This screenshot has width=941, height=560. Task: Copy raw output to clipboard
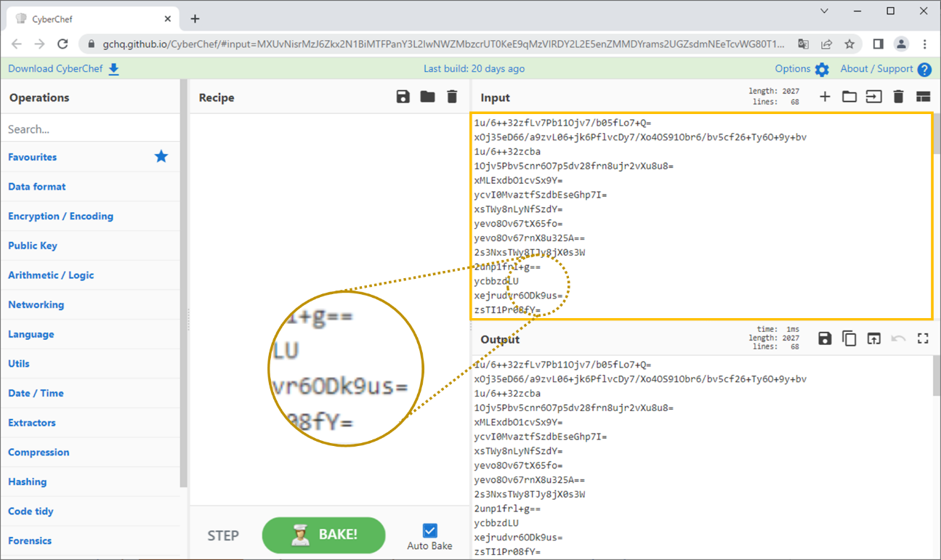click(849, 338)
